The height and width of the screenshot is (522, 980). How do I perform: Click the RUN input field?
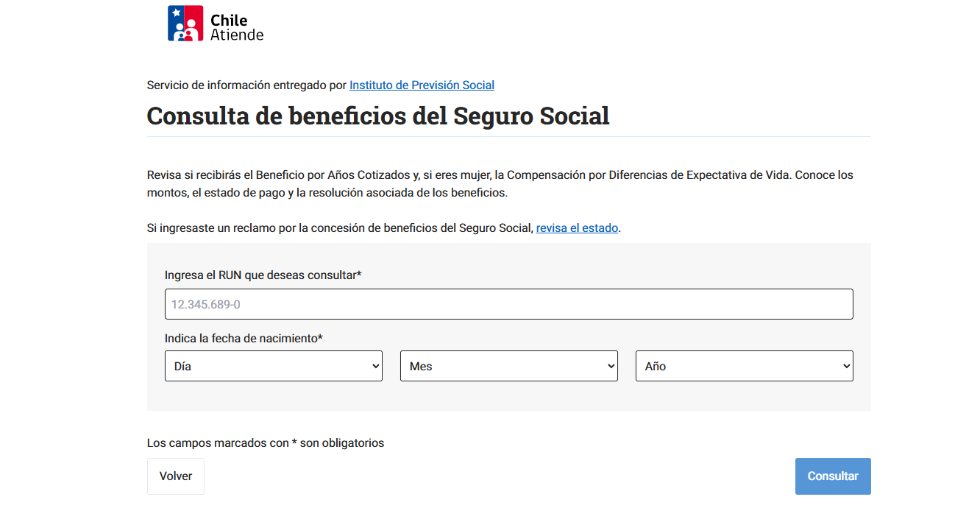pos(508,304)
